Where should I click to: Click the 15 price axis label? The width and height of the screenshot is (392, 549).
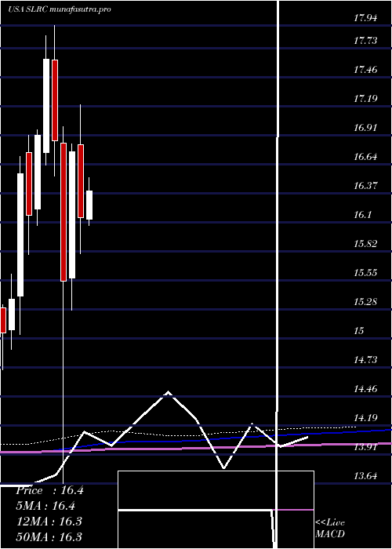[359, 330]
